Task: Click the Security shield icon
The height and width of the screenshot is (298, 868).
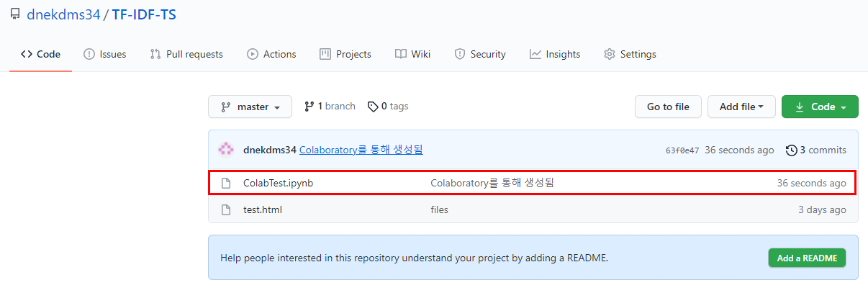Action: [460, 54]
